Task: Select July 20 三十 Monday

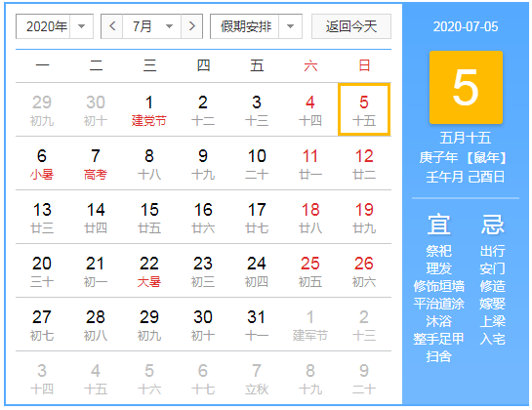Action: [42, 271]
